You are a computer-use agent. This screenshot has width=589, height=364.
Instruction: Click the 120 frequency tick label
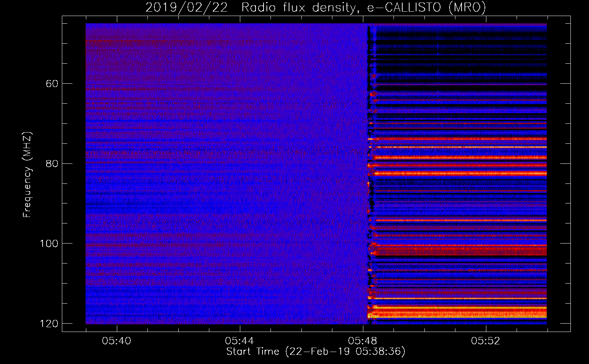49,324
